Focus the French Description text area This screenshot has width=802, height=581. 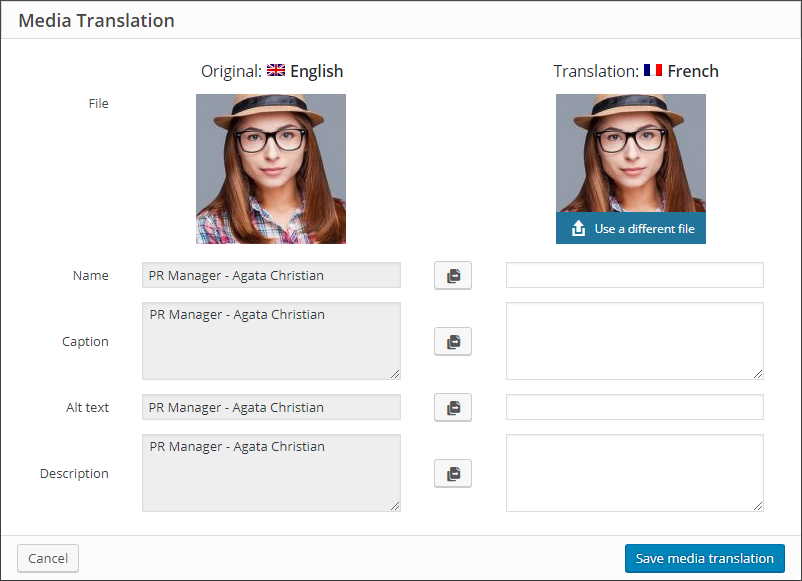[635, 473]
